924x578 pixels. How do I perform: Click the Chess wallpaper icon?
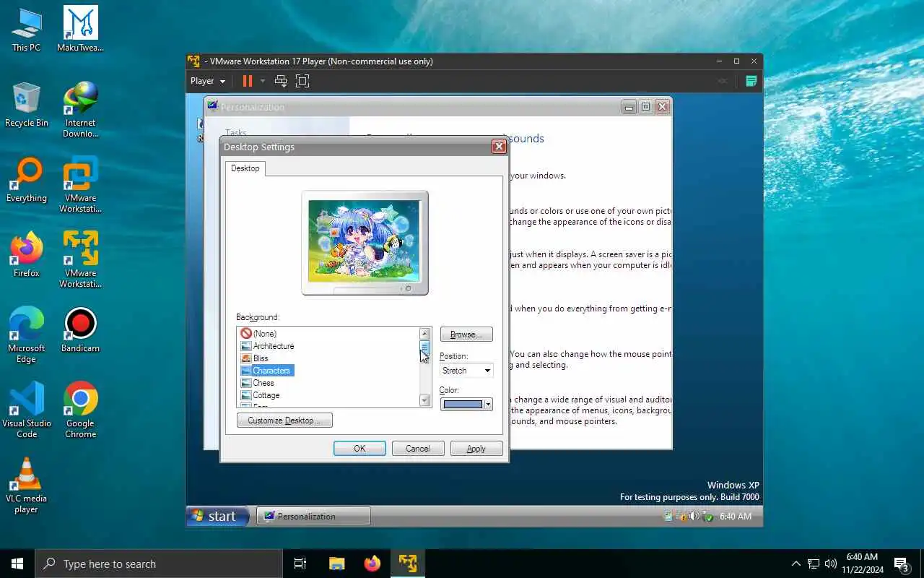[246, 383]
